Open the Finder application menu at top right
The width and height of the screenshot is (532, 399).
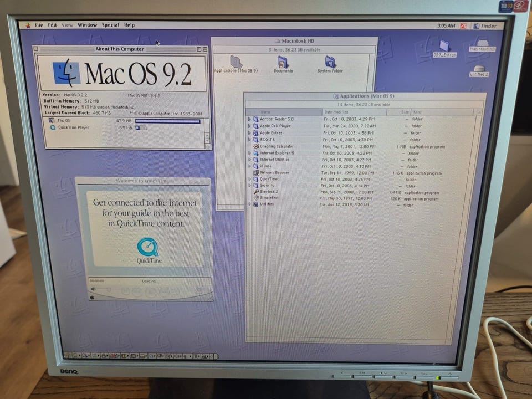(485, 26)
